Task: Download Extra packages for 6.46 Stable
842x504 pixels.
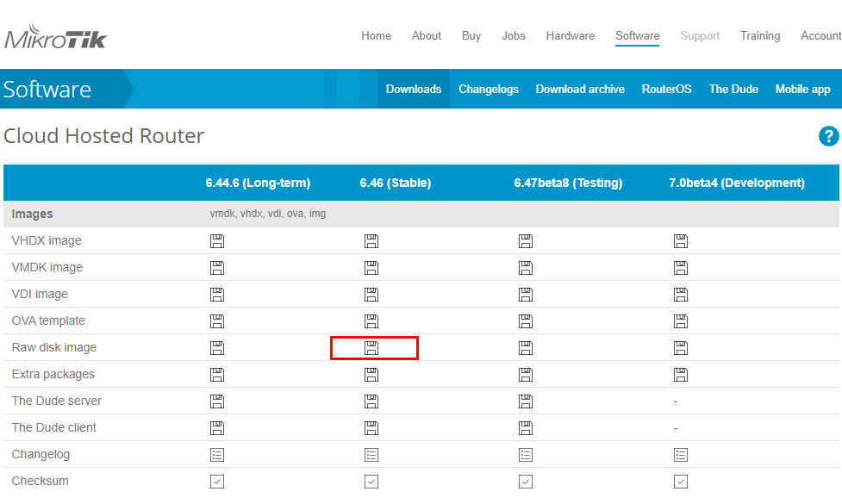Action: click(x=371, y=375)
